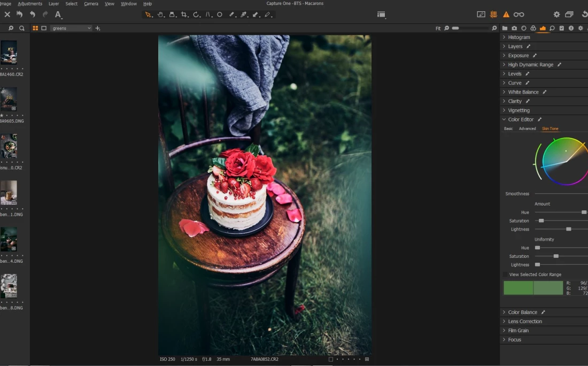Toggle the orange grid overlay

tap(493, 14)
